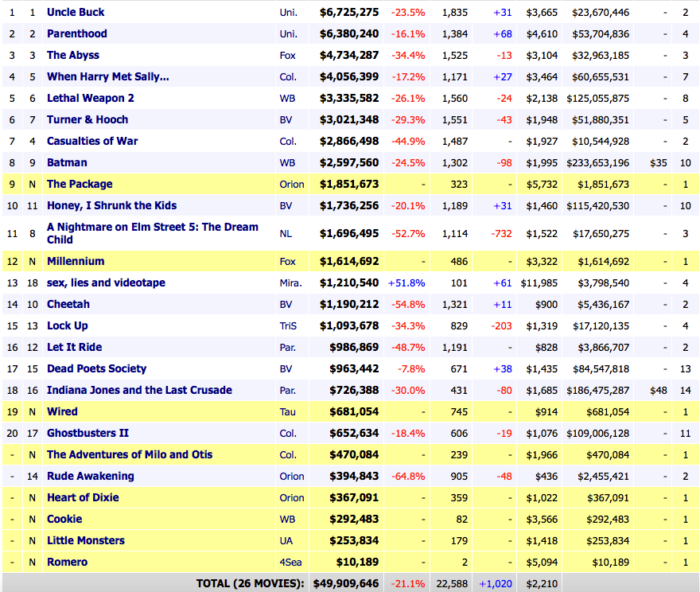Select Indiana Jones and the Last Crusade
The image size is (700, 592).
(139, 390)
